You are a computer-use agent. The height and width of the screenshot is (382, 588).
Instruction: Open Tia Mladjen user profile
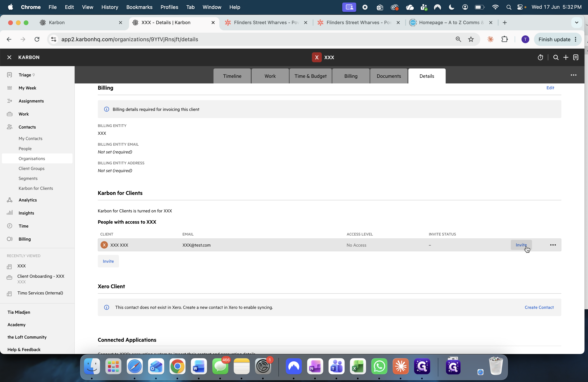coord(19,312)
